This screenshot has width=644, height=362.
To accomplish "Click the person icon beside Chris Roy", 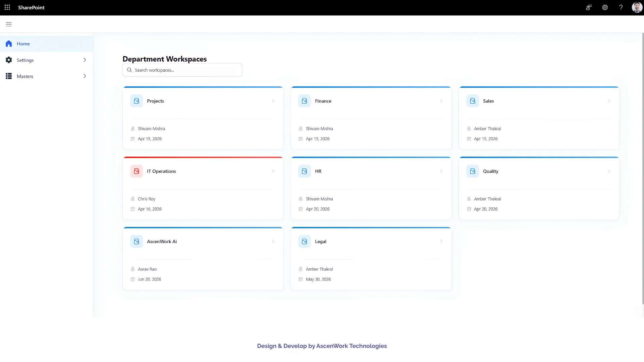I will point(133,199).
